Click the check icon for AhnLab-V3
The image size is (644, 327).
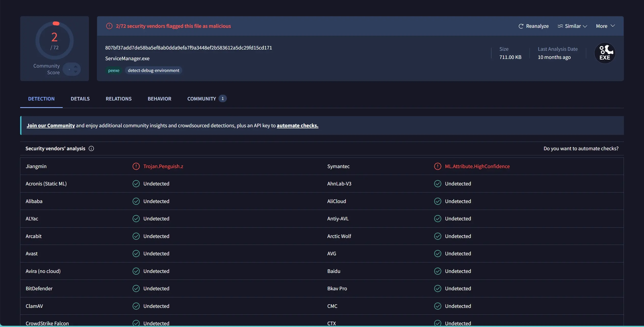[438, 184]
